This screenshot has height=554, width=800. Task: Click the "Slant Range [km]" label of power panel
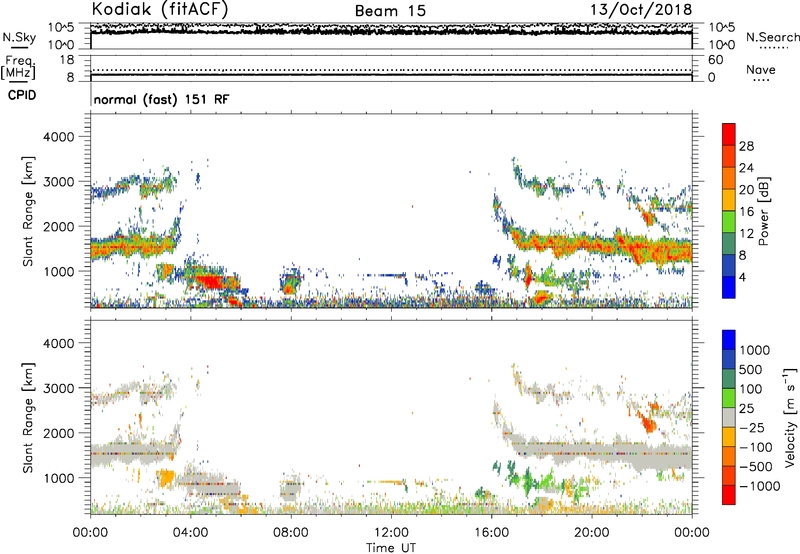click(x=28, y=211)
